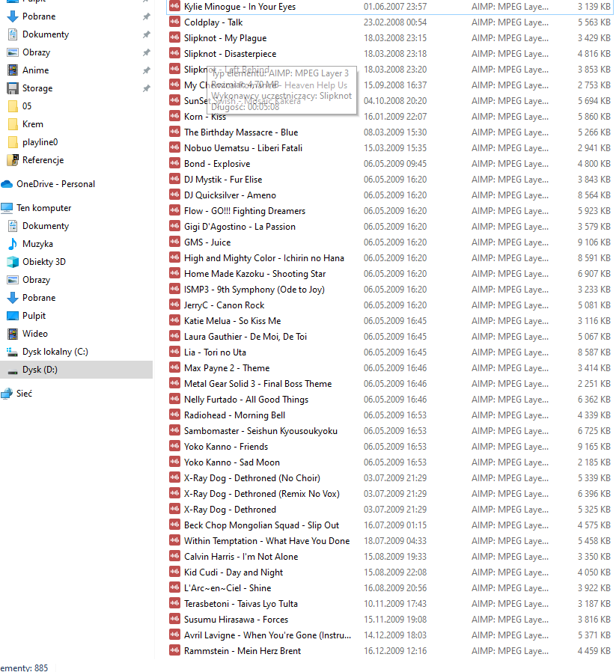Open the Referencje folder in sidebar
This screenshot has width=616, height=672.
pos(43,160)
